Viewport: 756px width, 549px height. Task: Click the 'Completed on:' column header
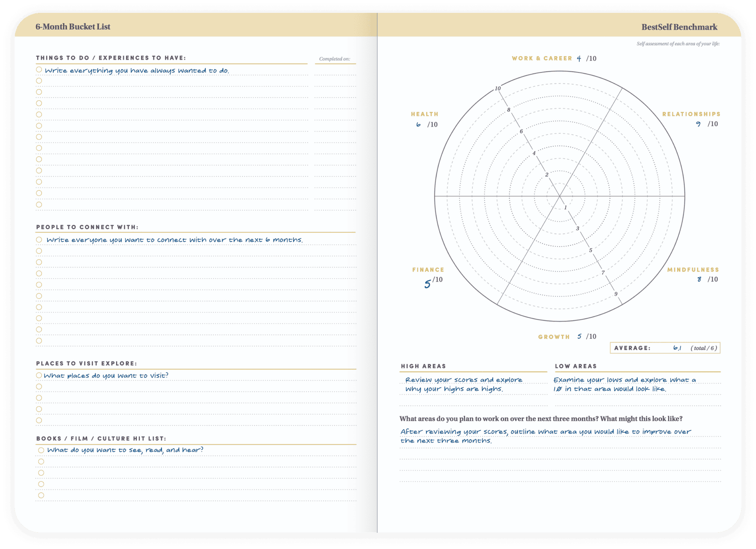(334, 59)
